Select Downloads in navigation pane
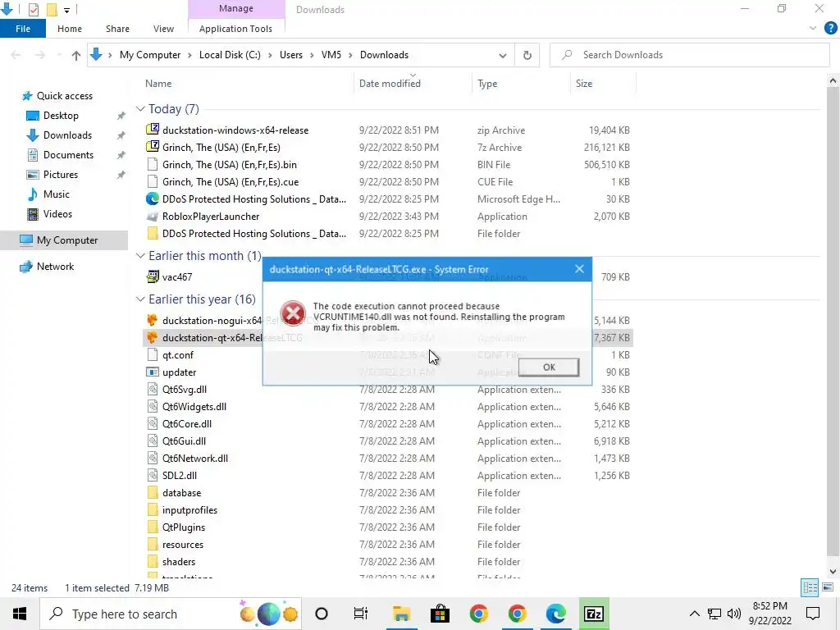The width and height of the screenshot is (840, 630). (x=67, y=135)
